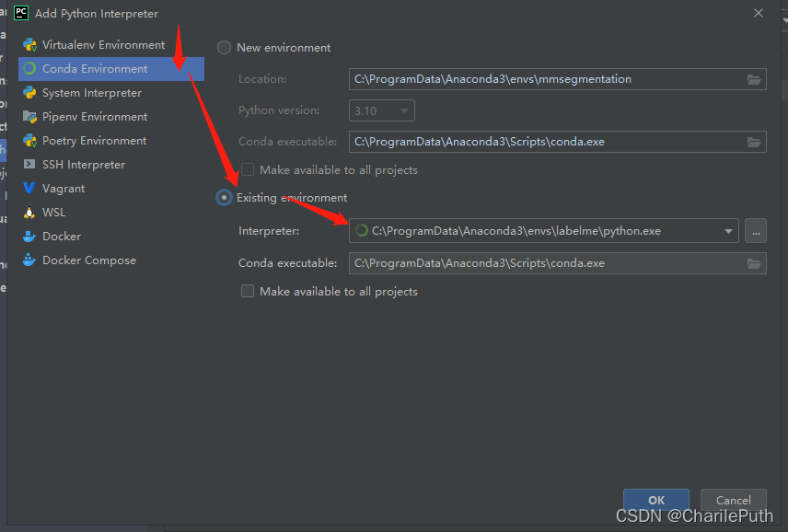
Task: Select Vagrant in the sidebar
Action: pyautogui.click(x=111, y=189)
